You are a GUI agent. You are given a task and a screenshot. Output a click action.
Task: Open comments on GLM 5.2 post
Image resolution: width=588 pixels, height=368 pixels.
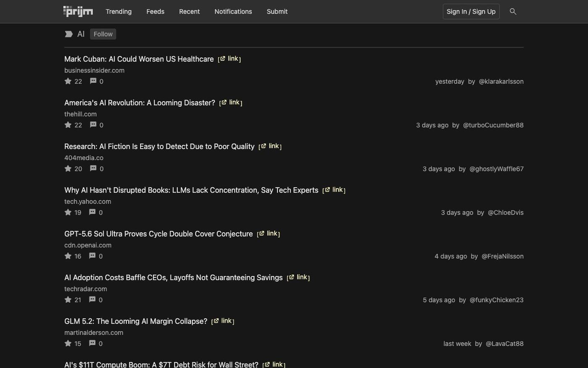[92, 344]
